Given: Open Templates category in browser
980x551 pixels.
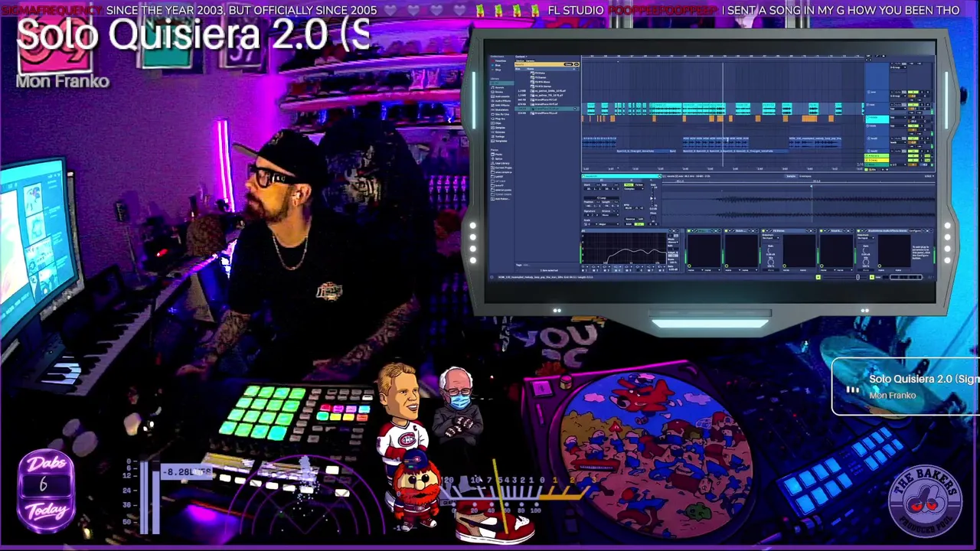Looking at the screenshot, I should [500, 141].
